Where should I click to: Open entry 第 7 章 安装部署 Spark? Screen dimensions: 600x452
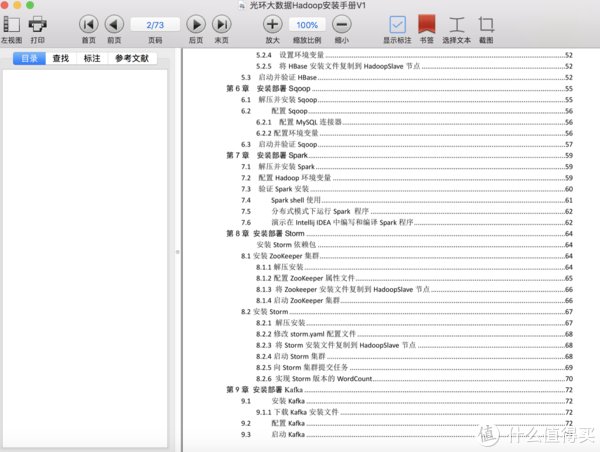coord(399,155)
